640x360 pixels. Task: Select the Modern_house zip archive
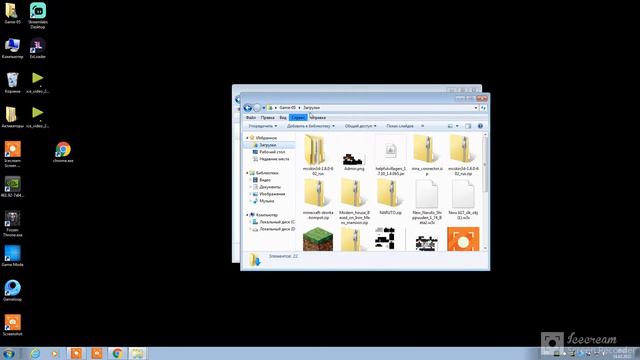pyautogui.click(x=354, y=202)
